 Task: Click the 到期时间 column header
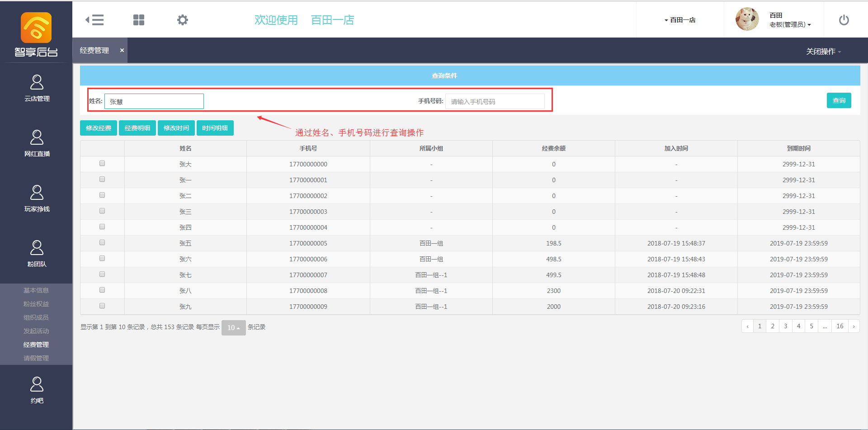pos(799,148)
